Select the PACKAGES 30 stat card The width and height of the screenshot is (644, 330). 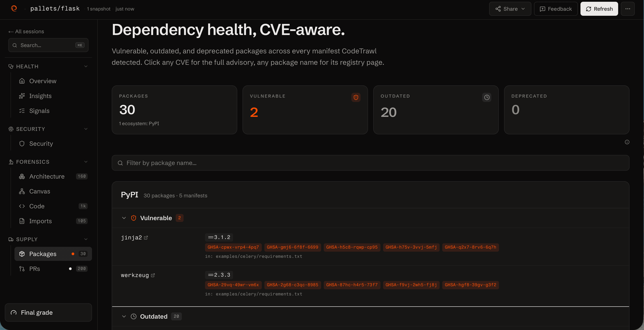click(x=174, y=110)
